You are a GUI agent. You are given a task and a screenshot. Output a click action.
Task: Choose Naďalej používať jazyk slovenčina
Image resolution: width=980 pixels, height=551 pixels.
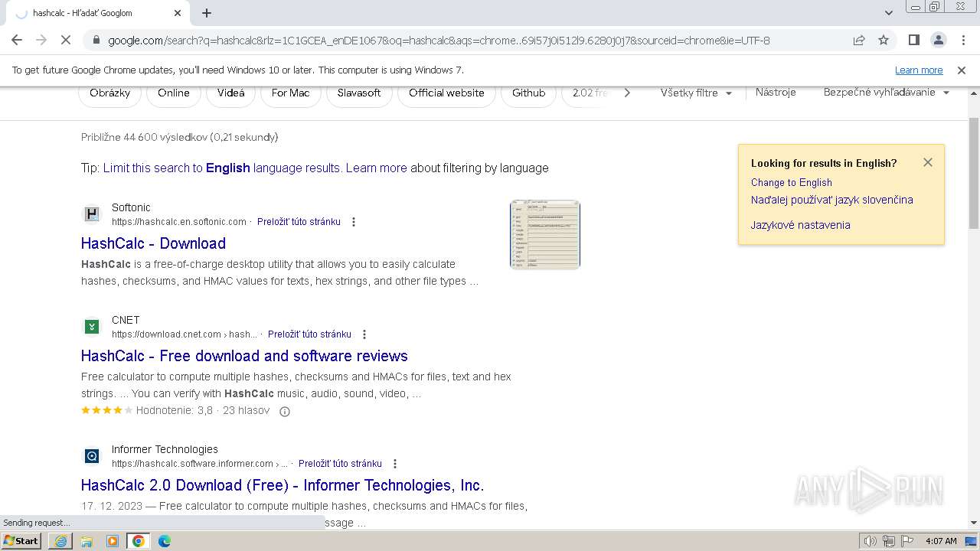pyautogui.click(x=831, y=200)
